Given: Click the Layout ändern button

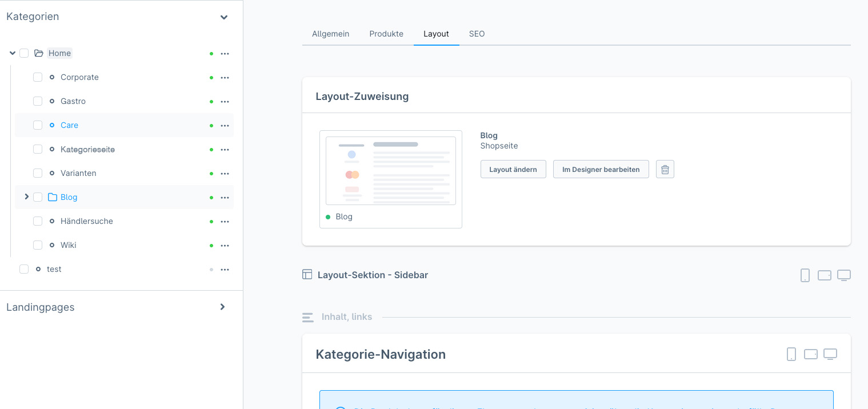Looking at the screenshot, I should 513,169.
